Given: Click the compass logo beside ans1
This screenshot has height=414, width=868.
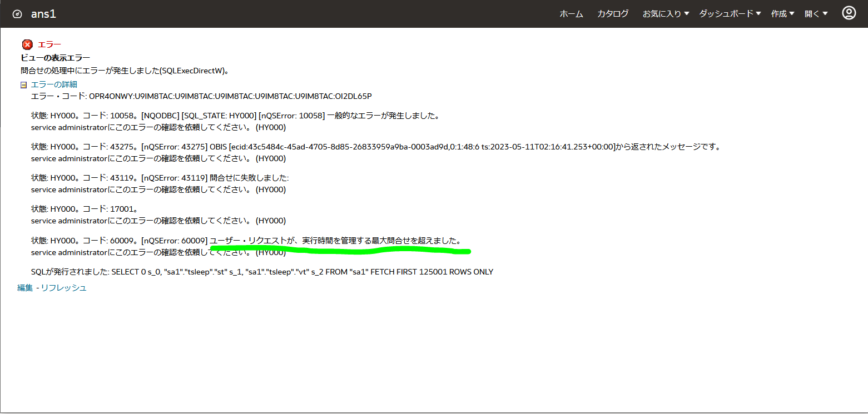Looking at the screenshot, I should (x=17, y=14).
